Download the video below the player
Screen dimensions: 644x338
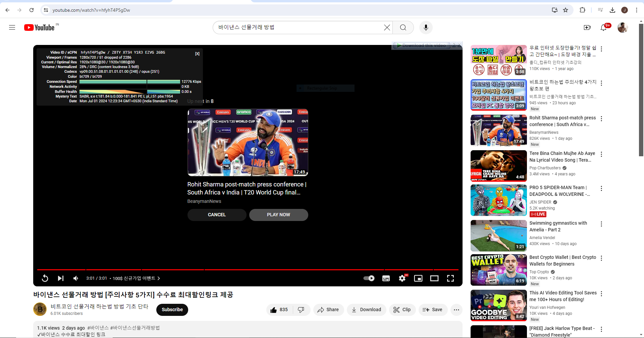366,310
